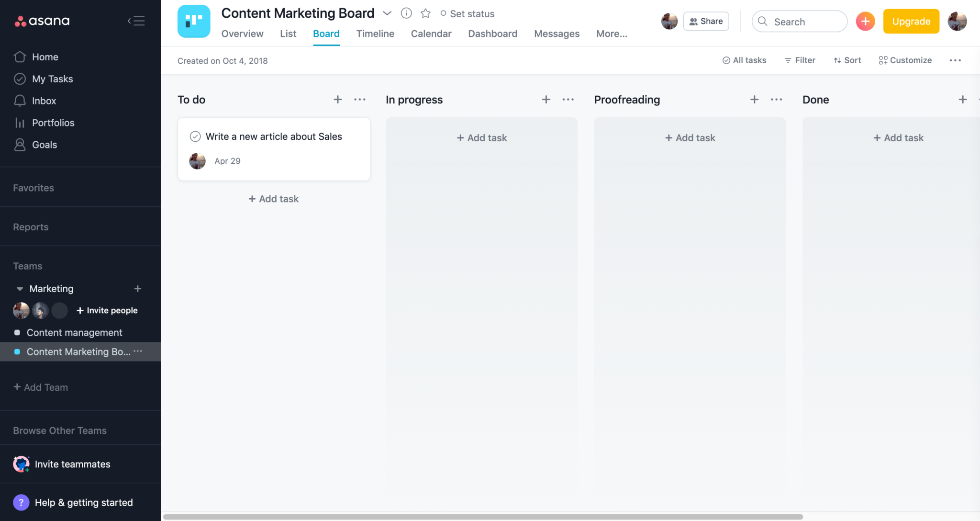Expand the Favorites section
Viewport: 980px width, 521px height.
coord(33,188)
